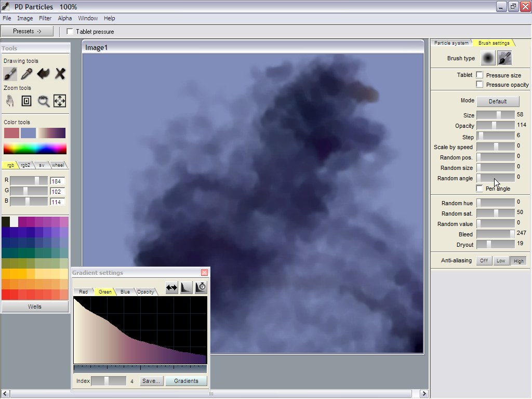Click the black X clear tool
The width and height of the screenshot is (532, 399).
(x=60, y=74)
